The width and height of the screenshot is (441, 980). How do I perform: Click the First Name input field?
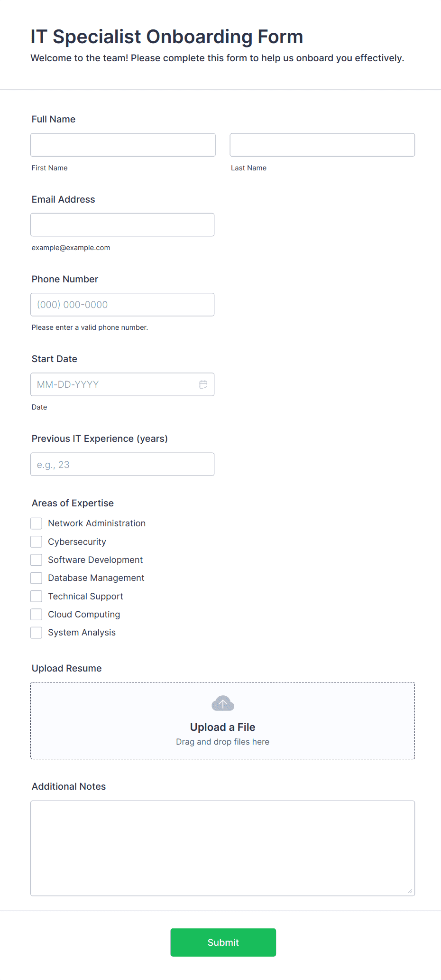click(x=123, y=145)
